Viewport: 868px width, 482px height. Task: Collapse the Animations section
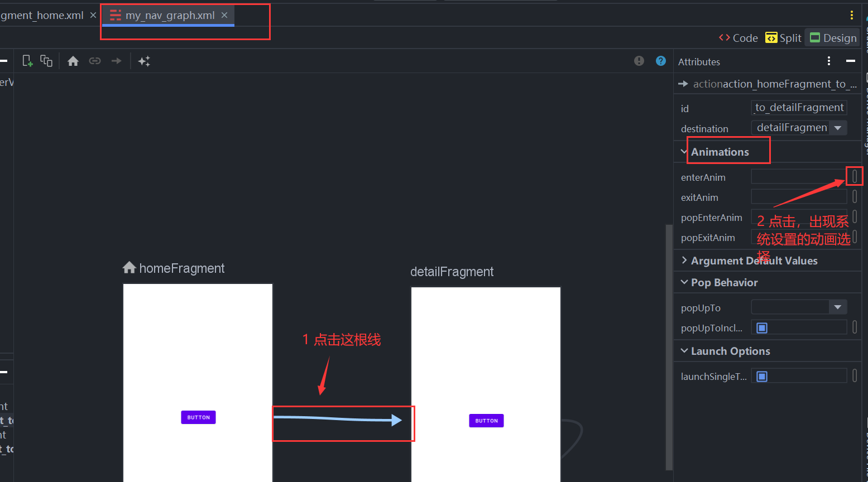tap(684, 152)
